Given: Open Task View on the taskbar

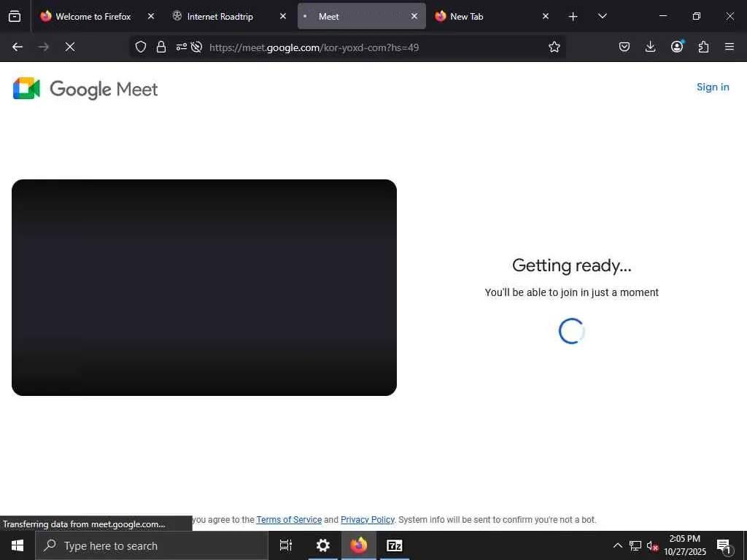Looking at the screenshot, I should click(286, 545).
